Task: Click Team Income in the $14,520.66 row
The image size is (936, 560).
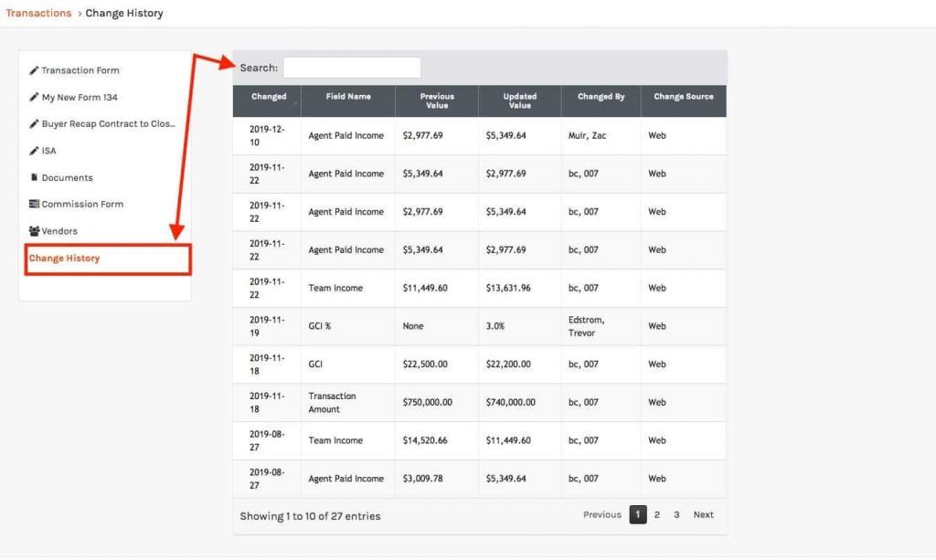Action: pos(335,440)
